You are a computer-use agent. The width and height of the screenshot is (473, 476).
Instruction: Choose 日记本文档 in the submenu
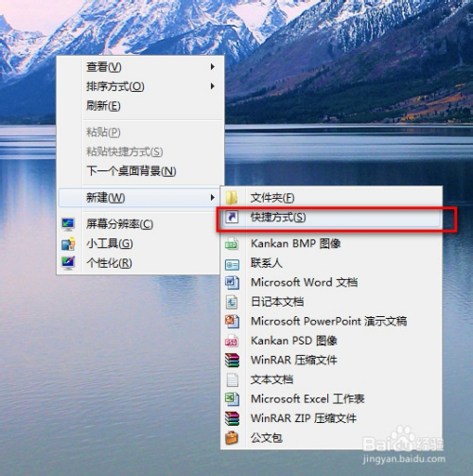(x=331, y=302)
